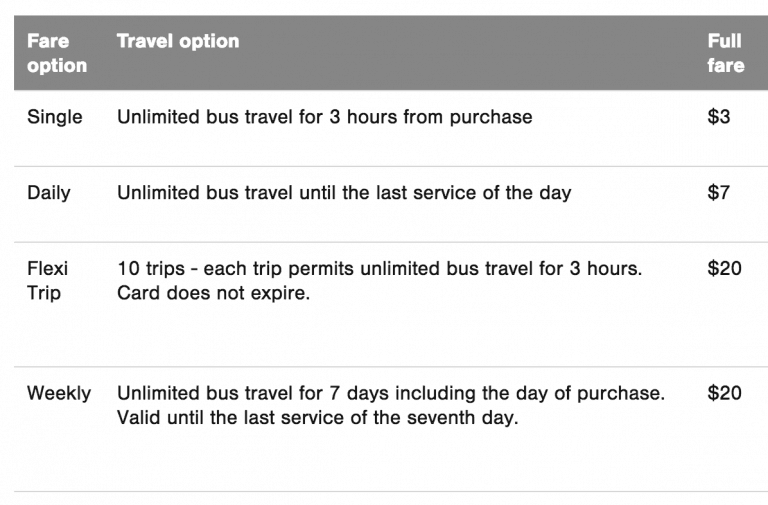Click the "Unlimited bus travel for 3 hours from purchase" text
The height and width of the screenshot is (505, 768).
324,117
